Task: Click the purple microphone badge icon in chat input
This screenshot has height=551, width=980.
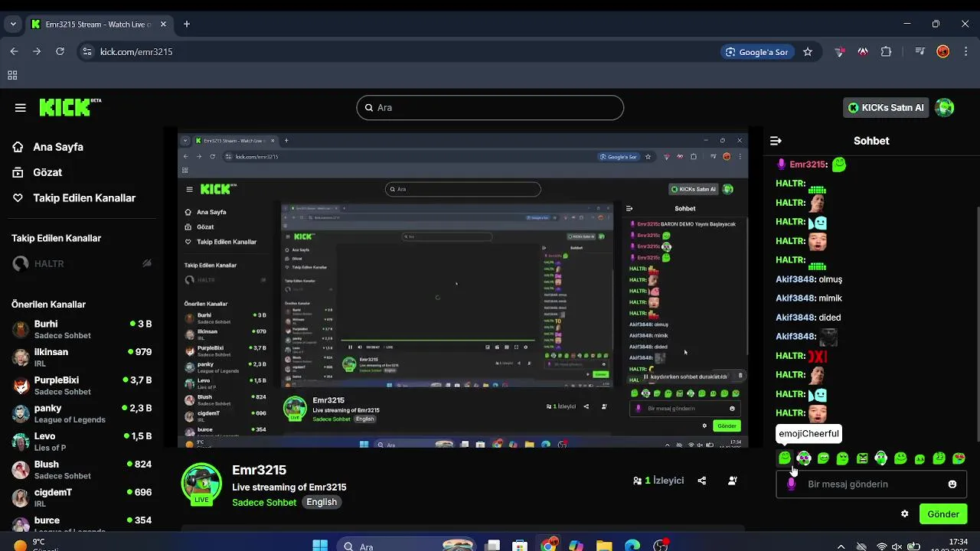Action: (x=792, y=484)
